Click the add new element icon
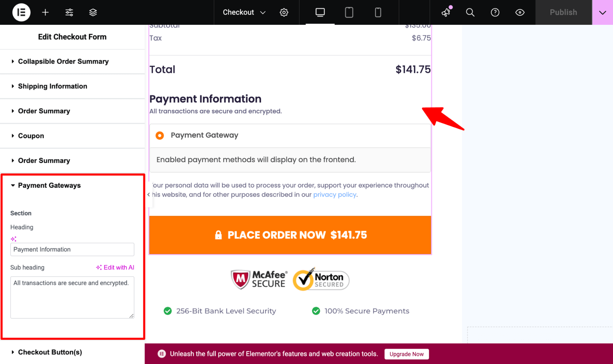This screenshot has height=364, width=613. (45, 12)
